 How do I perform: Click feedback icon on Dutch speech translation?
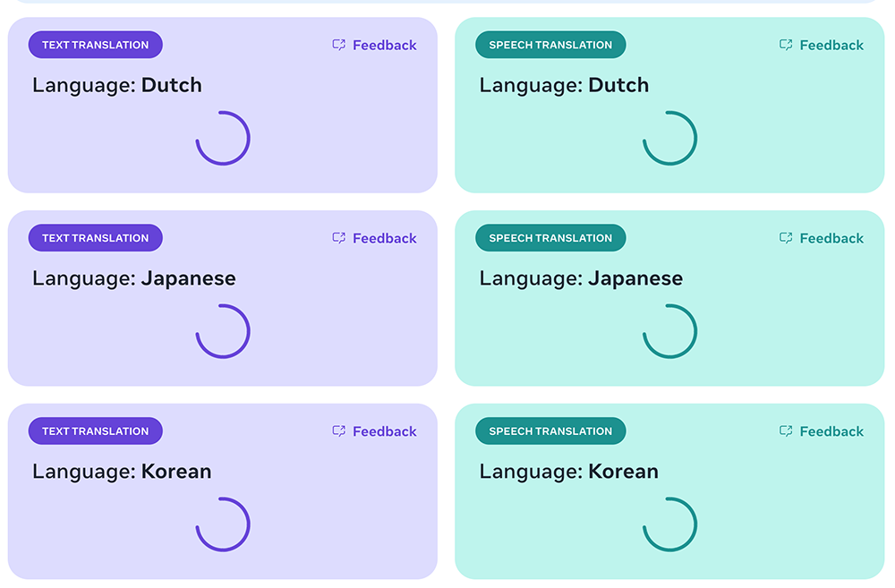click(x=786, y=45)
